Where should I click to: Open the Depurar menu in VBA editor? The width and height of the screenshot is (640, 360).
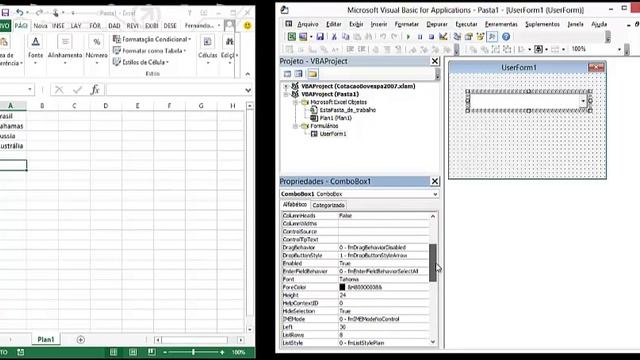(437, 24)
